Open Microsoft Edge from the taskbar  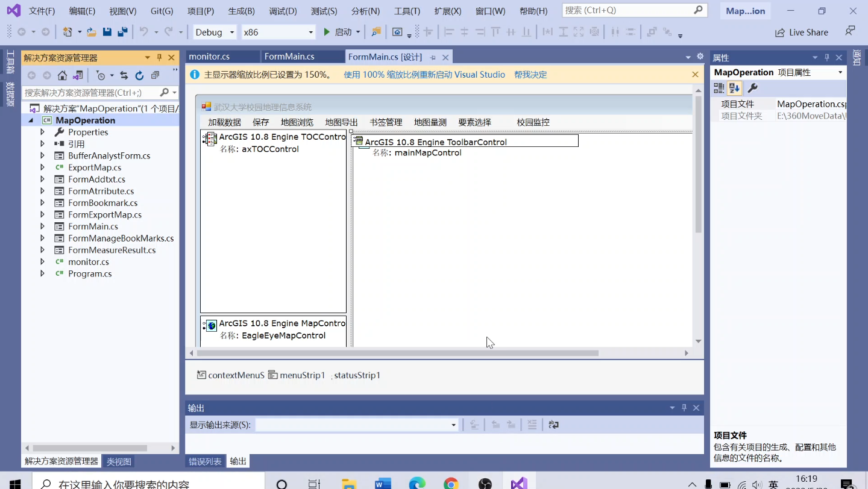tap(417, 484)
